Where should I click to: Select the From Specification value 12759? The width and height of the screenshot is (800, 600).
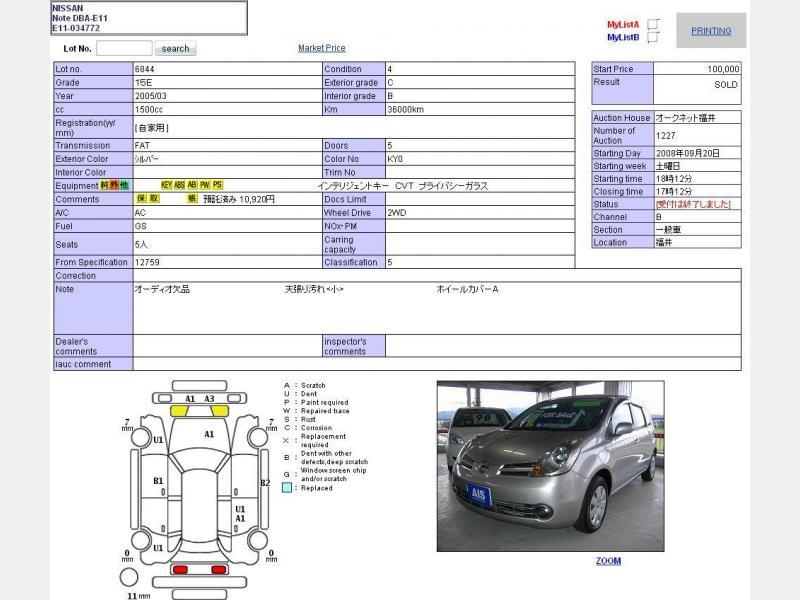[147, 262]
